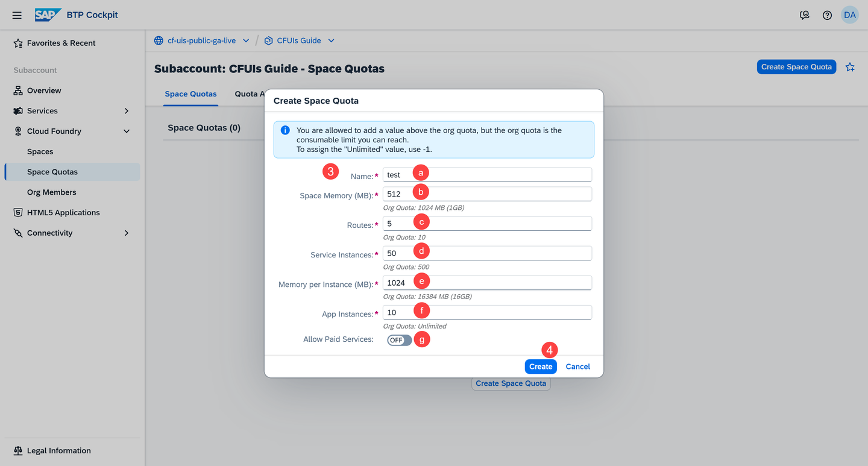
Task: Open the cf-uis-public-ga-live dropdown
Action: (246, 40)
